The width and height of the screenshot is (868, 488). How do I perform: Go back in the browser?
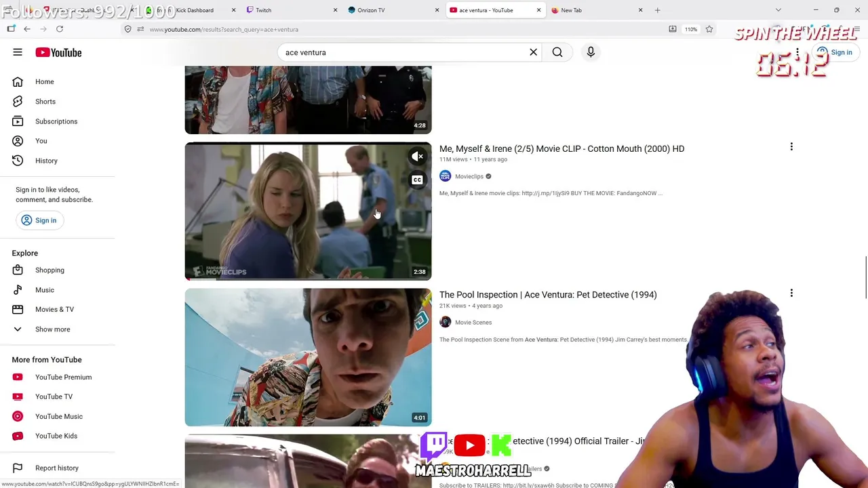coord(27,29)
